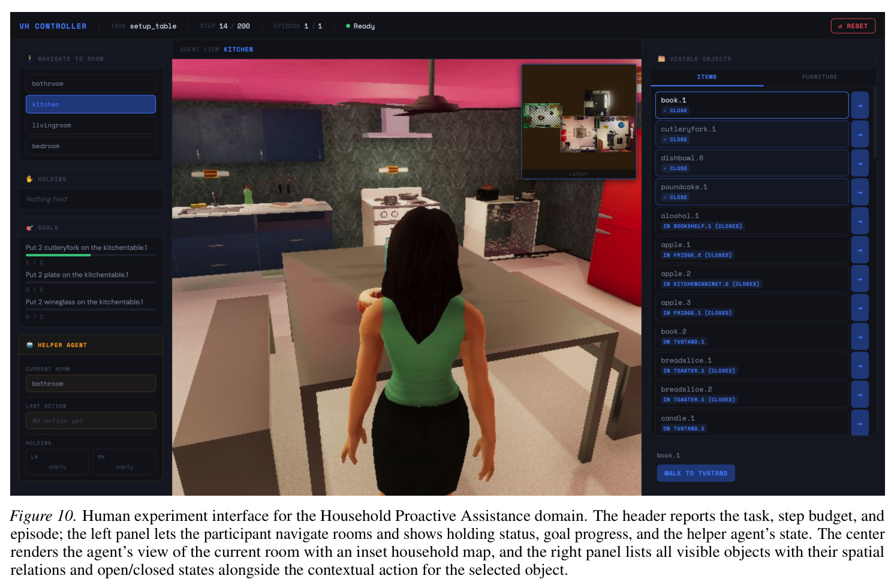Select book.2 in the visible objects list
Image resolution: width=894 pixels, height=588 pixels.
[x=752, y=337]
